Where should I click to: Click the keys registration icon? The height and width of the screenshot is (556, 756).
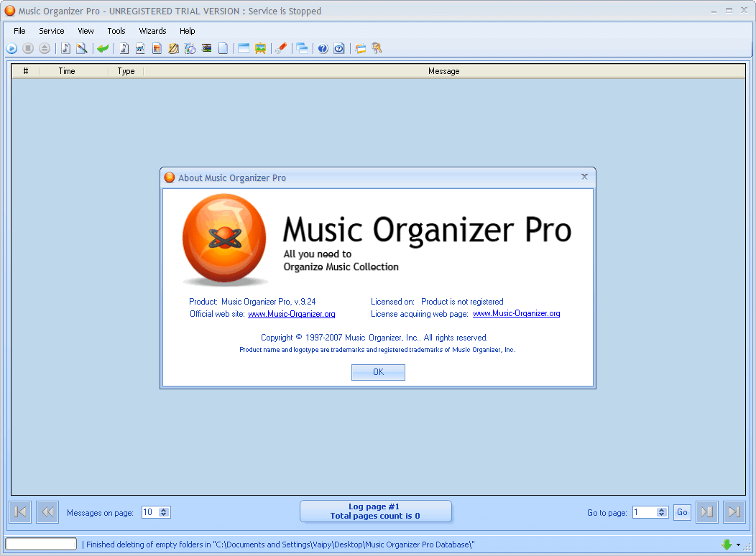coord(377,48)
